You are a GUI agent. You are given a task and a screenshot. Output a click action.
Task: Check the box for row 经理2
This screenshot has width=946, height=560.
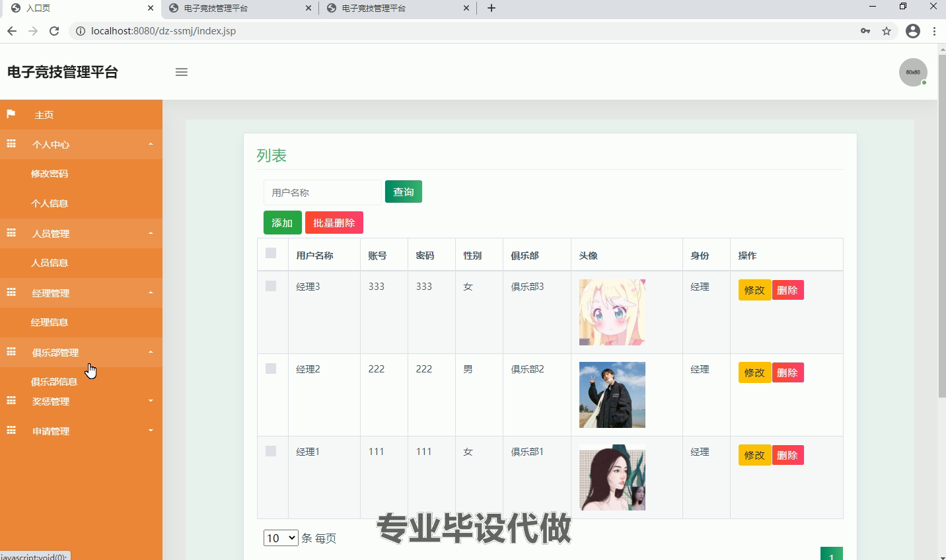271,368
